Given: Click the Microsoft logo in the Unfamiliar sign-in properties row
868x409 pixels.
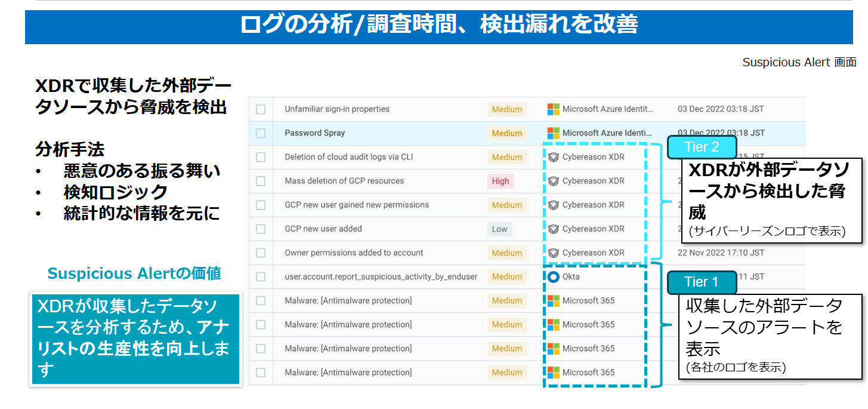Looking at the screenshot, I should 554,109.
